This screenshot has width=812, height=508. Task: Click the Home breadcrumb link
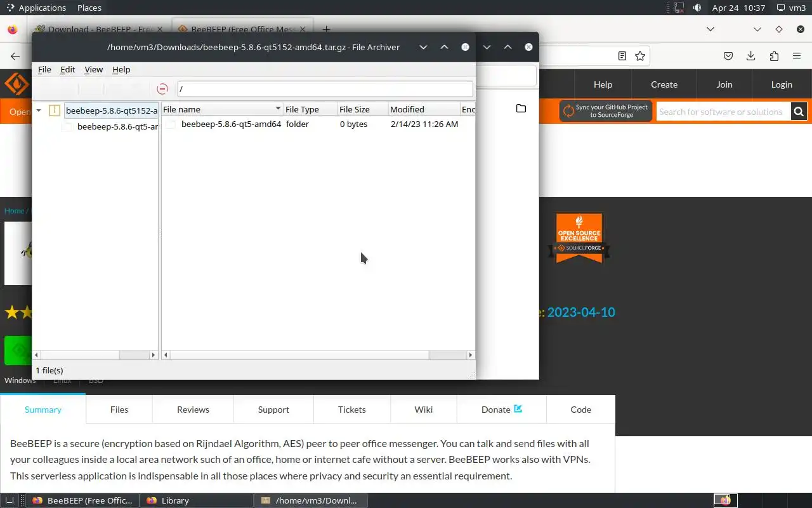pos(14,211)
